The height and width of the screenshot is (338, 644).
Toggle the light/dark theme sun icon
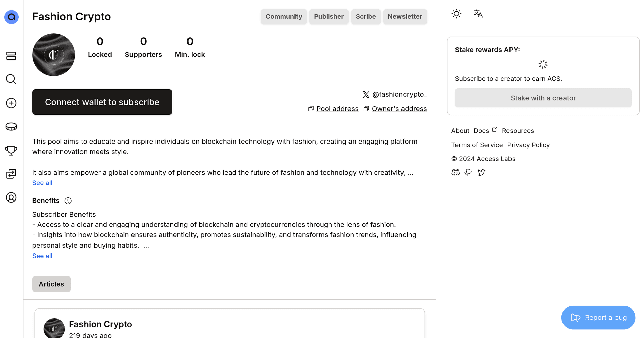pos(457,14)
